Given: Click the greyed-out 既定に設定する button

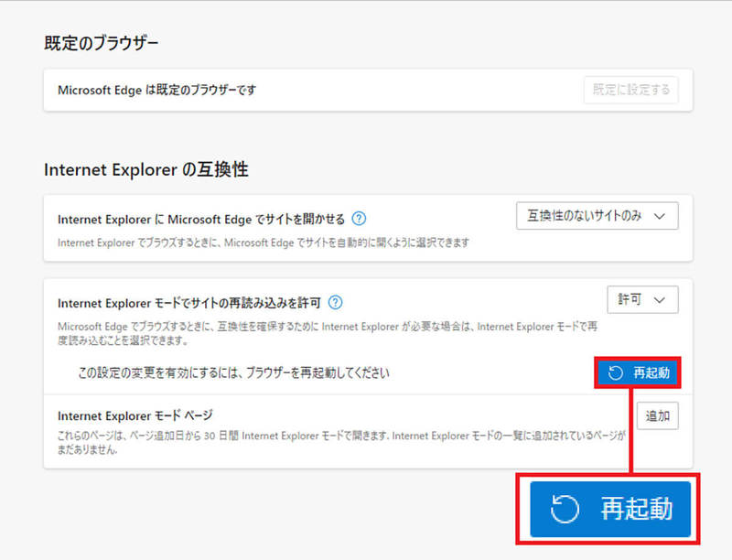Looking at the screenshot, I should [x=630, y=90].
